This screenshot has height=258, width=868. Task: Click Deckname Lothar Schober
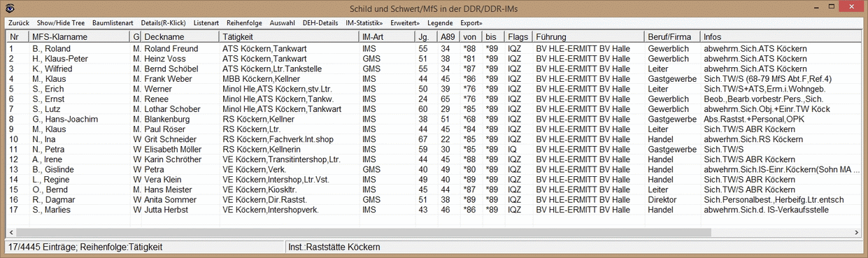(172, 109)
